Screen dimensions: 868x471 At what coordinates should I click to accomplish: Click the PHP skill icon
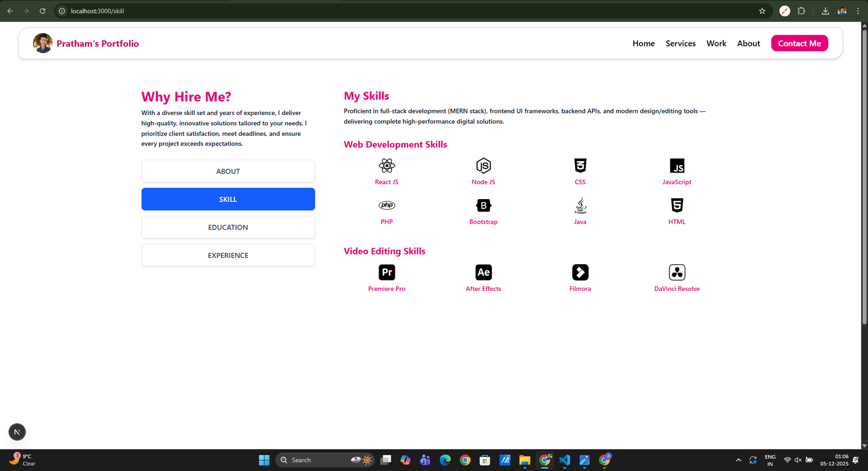(x=387, y=205)
